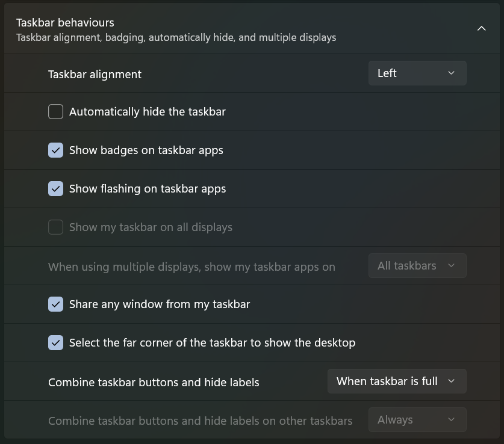This screenshot has height=444, width=504.
Task: Click the 'Show badges on taskbar apps' label
Action: coord(146,150)
